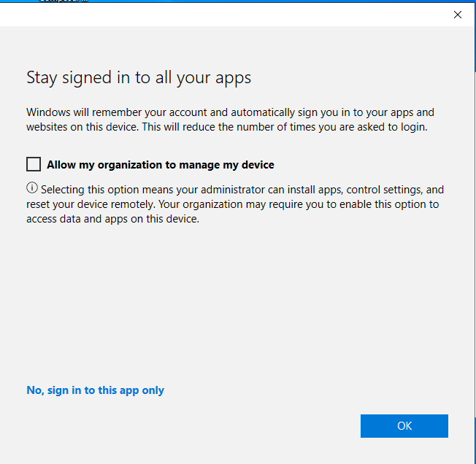Click the sentence "This will reduce the number of times"
The height and width of the screenshot is (464, 476).
[x=292, y=127]
